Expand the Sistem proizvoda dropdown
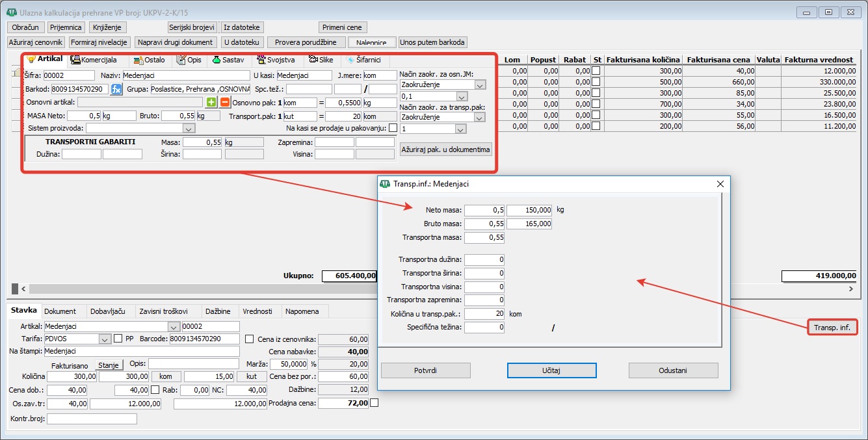This screenshot has width=868, height=440. pyautogui.click(x=189, y=129)
